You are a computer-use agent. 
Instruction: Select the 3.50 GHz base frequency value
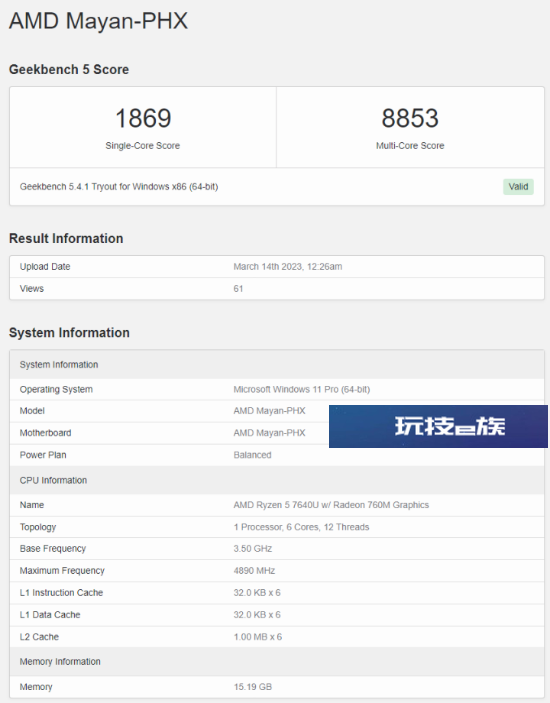click(x=252, y=549)
